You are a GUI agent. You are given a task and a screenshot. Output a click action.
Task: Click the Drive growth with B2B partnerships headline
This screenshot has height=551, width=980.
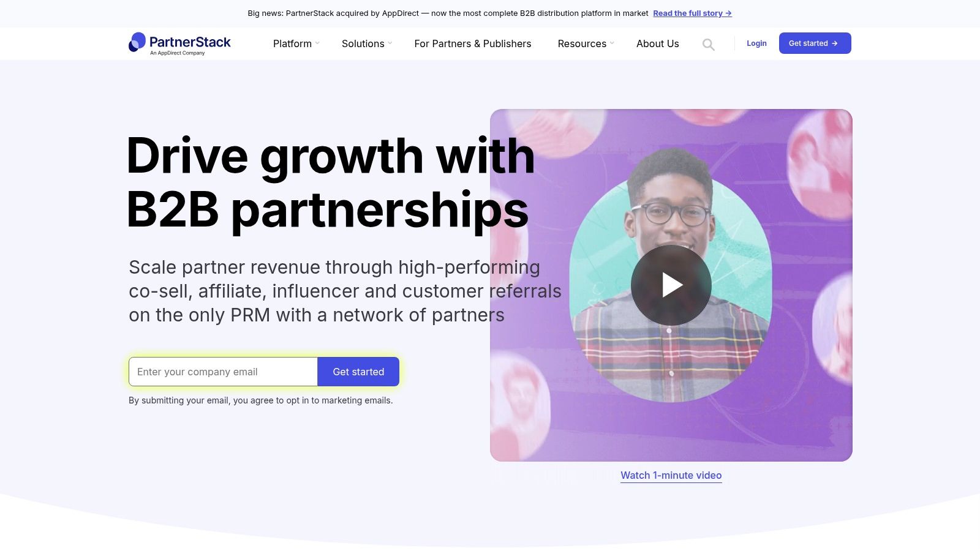point(331,182)
